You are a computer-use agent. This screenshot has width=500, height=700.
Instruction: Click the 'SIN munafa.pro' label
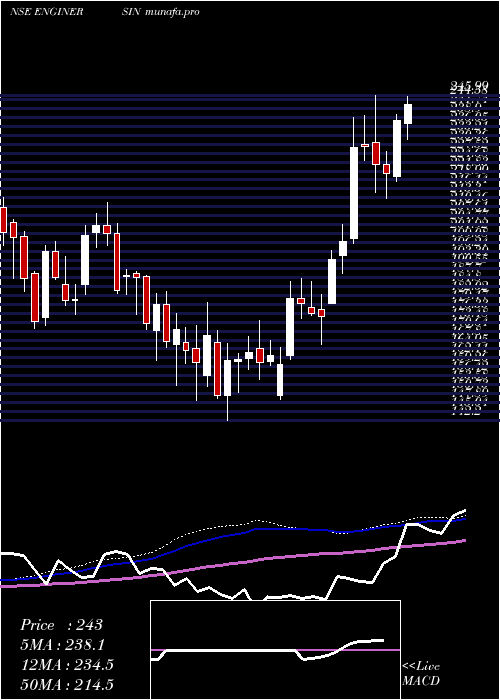160,12
